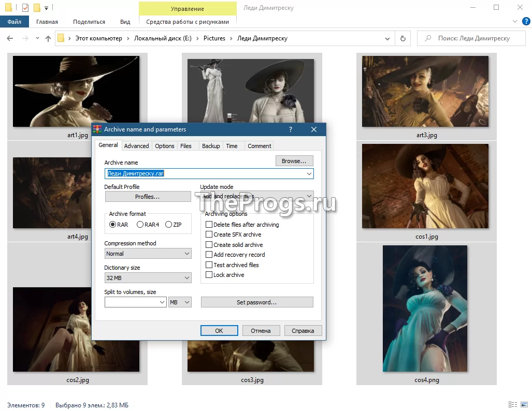Open Средства работы с рисунками tab
The image size is (532, 411).
point(188,22)
